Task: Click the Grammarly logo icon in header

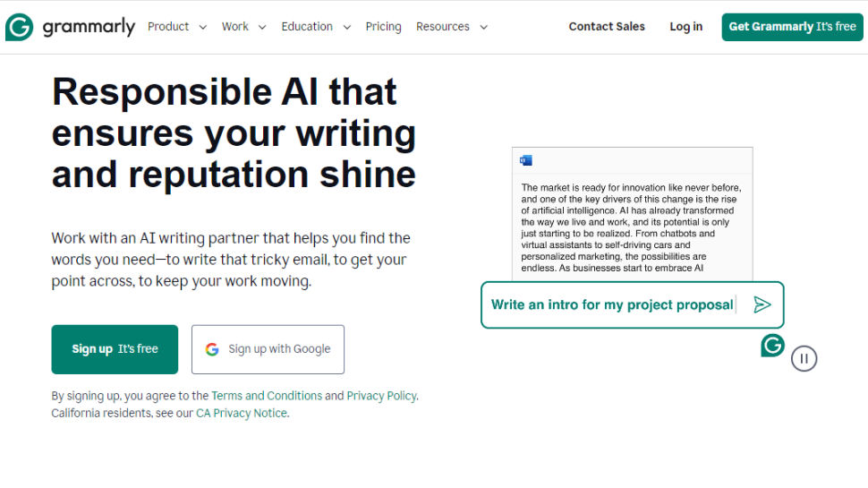Action: pyautogui.click(x=20, y=27)
